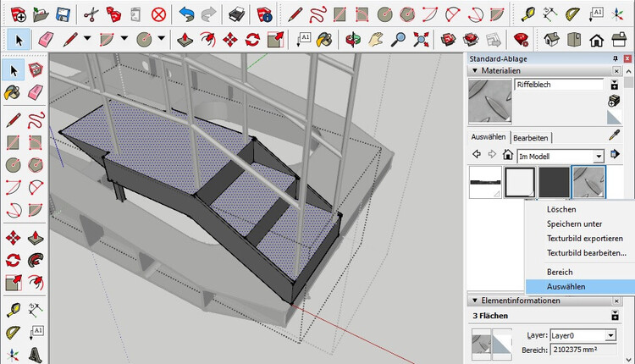The height and width of the screenshot is (364, 635).
Task: Click Löschen in the context menu
Action: [x=561, y=209]
